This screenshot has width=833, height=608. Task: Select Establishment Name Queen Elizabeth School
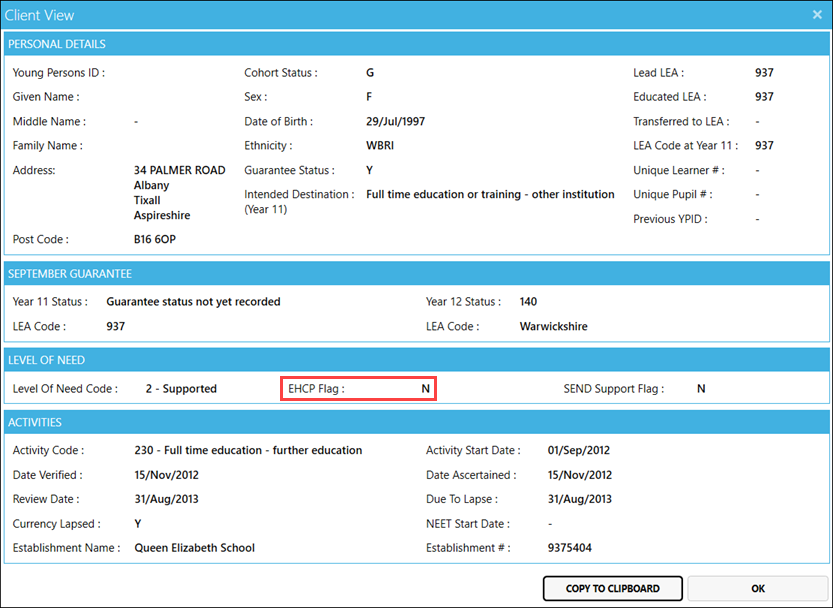click(194, 548)
